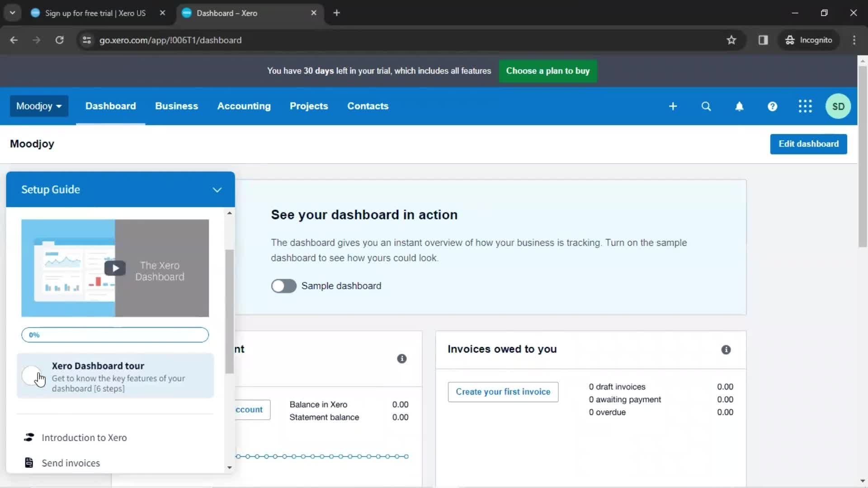The image size is (868, 488).
Task: Click the Send invoices document icon
Action: tap(29, 463)
